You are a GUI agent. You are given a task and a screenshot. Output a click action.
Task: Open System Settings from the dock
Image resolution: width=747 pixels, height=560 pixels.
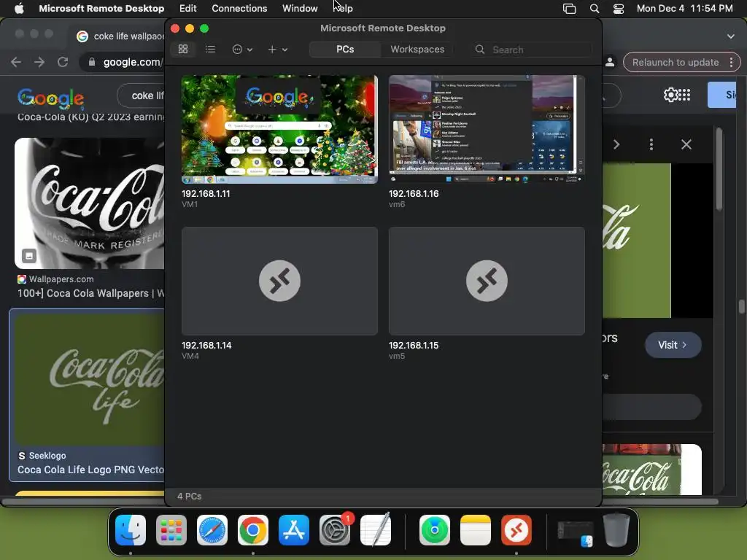[x=334, y=530]
